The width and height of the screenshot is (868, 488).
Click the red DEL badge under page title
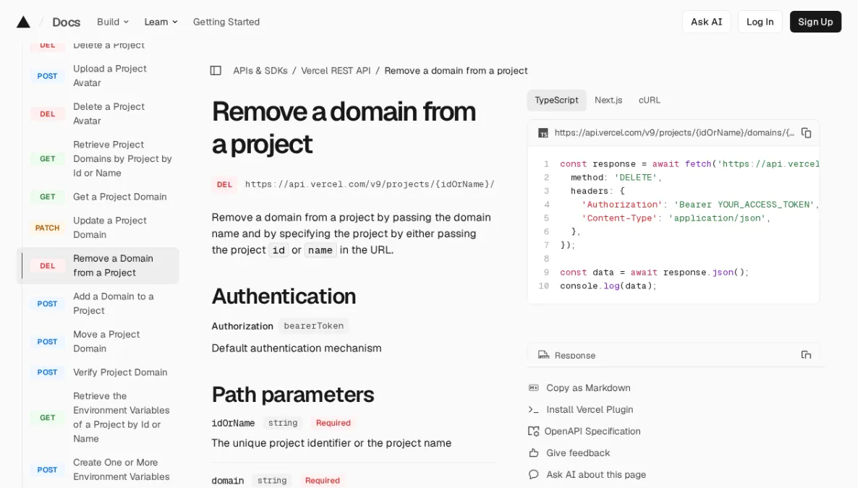click(x=224, y=184)
